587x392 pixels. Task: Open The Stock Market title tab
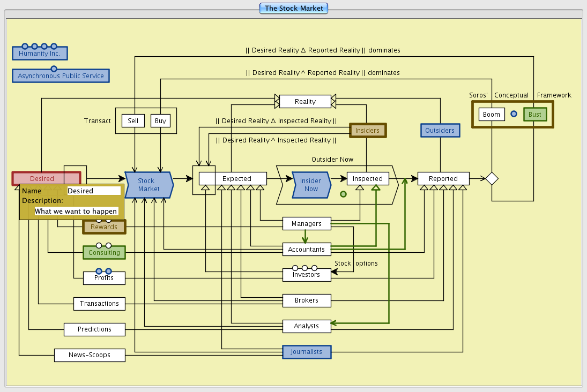pyautogui.click(x=293, y=9)
